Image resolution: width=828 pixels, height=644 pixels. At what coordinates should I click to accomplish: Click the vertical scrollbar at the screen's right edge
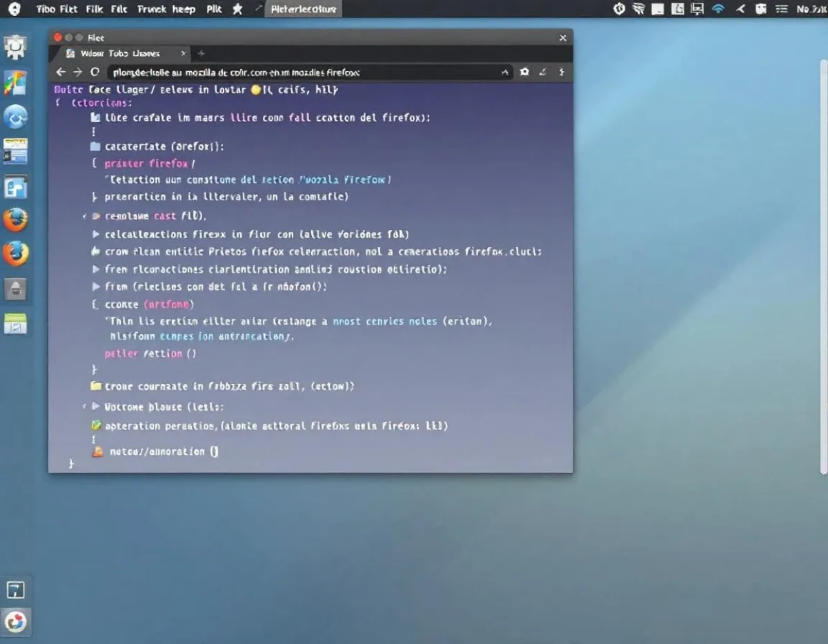823,266
